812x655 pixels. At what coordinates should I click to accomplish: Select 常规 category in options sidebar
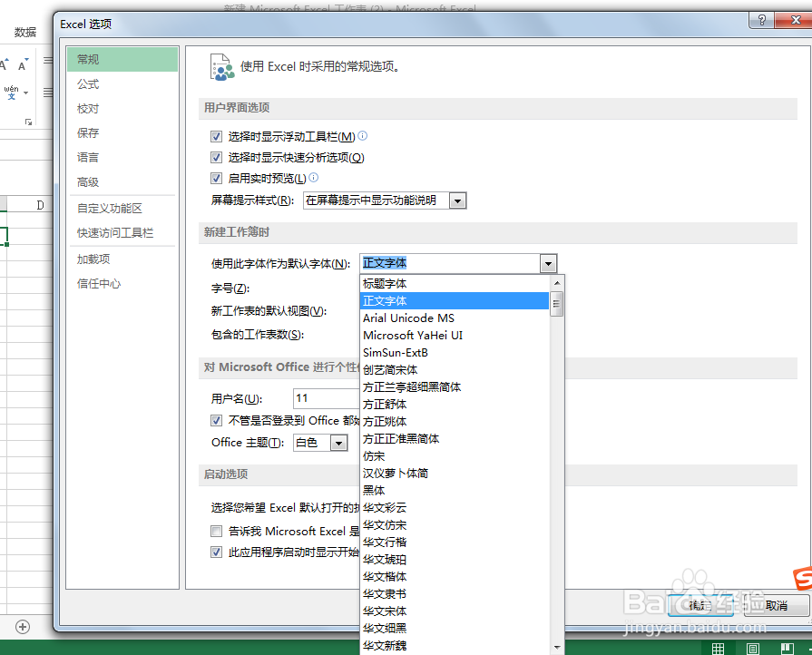tap(122, 60)
